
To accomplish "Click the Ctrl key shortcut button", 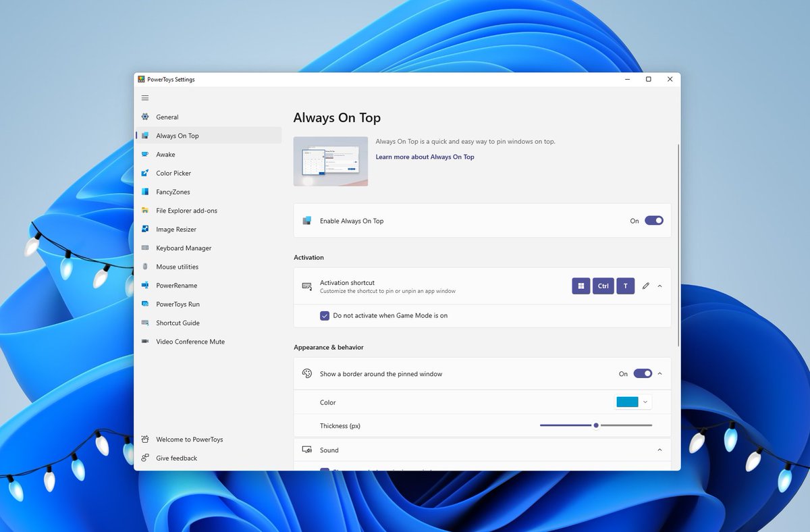I will 603,286.
